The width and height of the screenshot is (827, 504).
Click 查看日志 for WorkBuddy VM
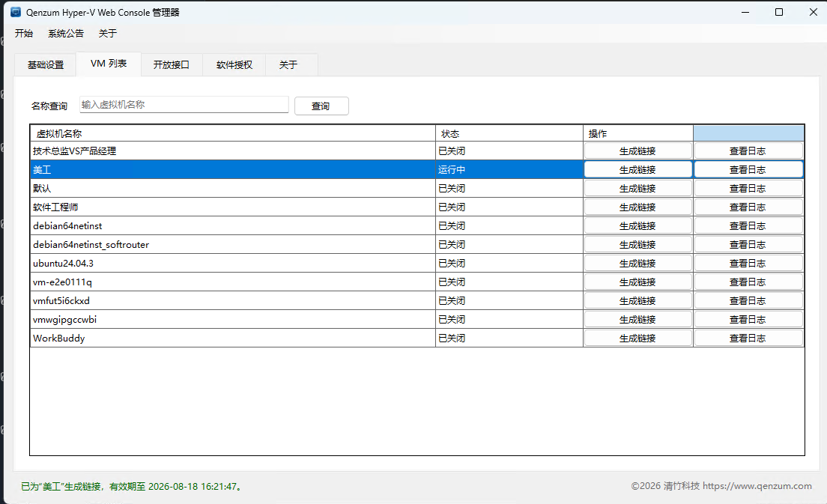click(x=748, y=338)
